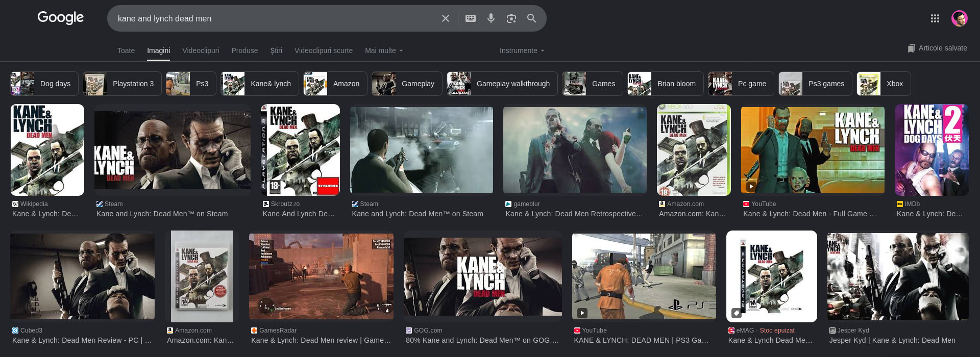980x357 pixels.
Task: Click the eMAG favicon
Action: [731, 330]
